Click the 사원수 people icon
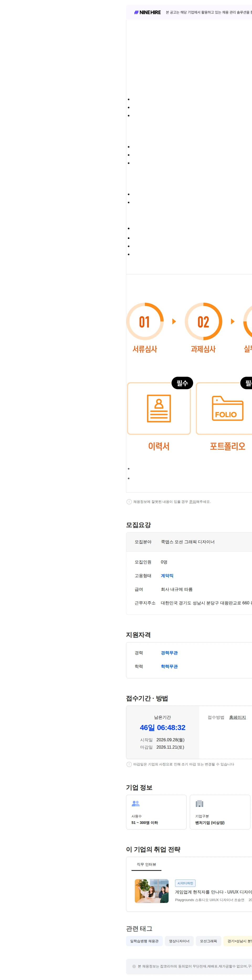Viewport: 252px width, 980px height. tap(135, 803)
